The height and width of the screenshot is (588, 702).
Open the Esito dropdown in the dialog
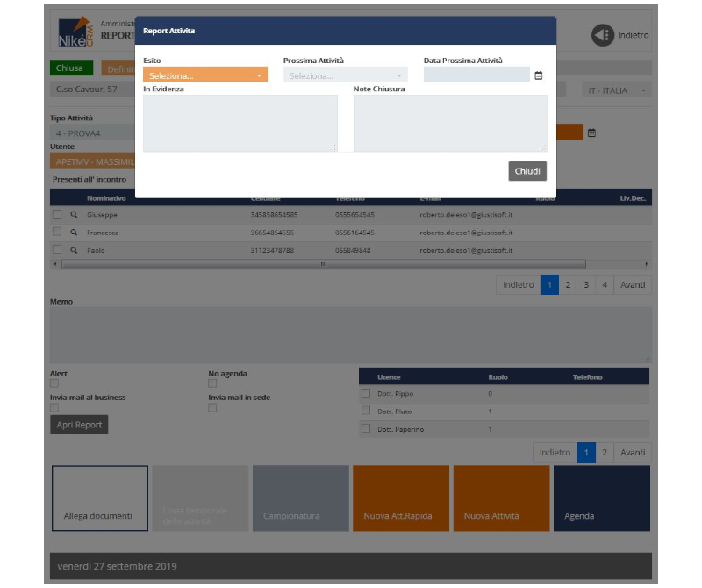[205, 75]
